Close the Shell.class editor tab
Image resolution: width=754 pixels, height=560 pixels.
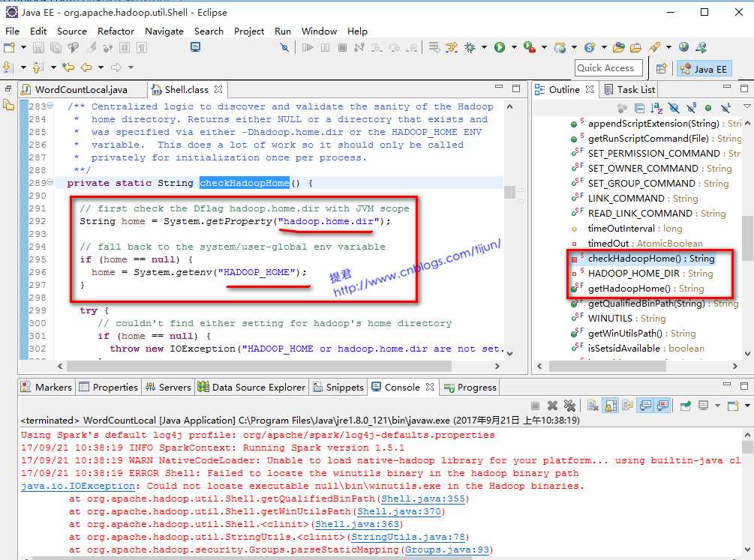[x=218, y=89]
